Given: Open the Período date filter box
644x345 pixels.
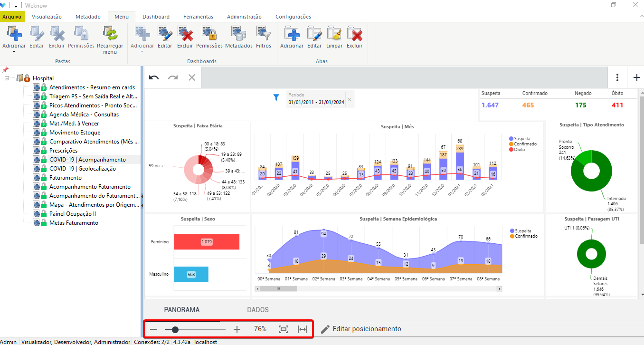Looking at the screenshot, I should pyautogui.click(x=317, y=99).
